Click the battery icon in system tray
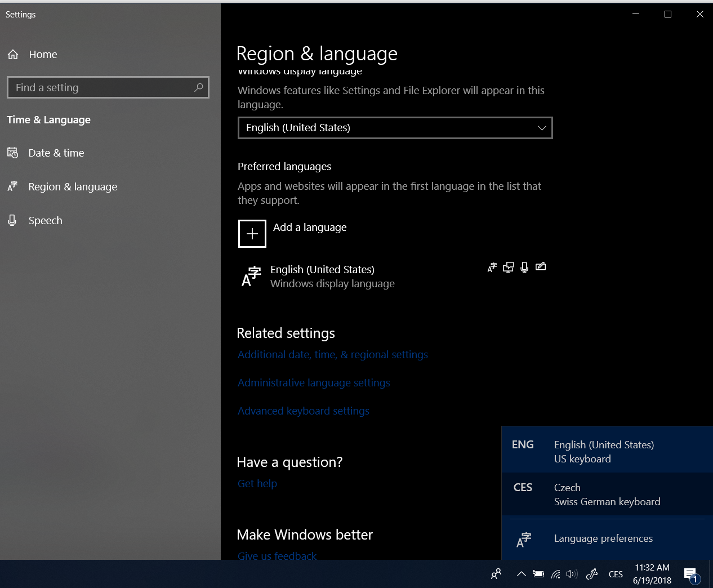This screenshot has width=713, height=588. (x=538, y=574)
